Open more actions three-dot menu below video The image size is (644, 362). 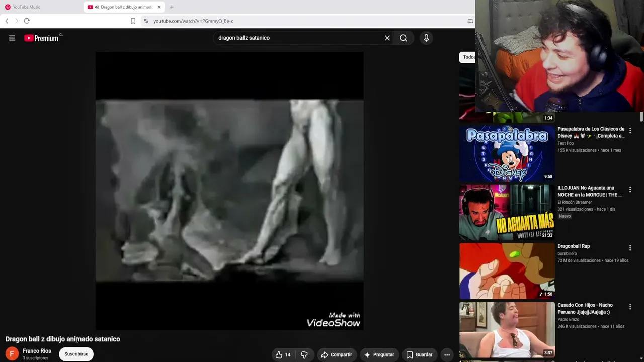coord(447,355)
